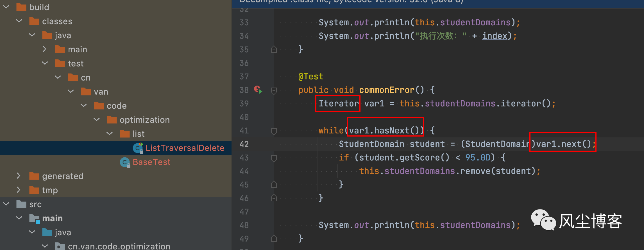Viewport: 644px width, 250px height.
Task: Click the commonError method name
Action: tap(387, 90)
